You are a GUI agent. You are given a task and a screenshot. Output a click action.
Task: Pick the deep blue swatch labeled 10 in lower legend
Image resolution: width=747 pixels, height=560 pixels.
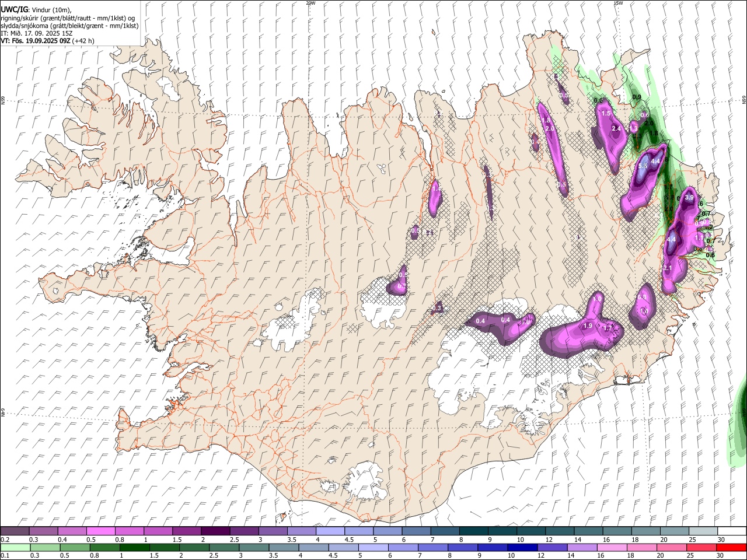(522, 548)
